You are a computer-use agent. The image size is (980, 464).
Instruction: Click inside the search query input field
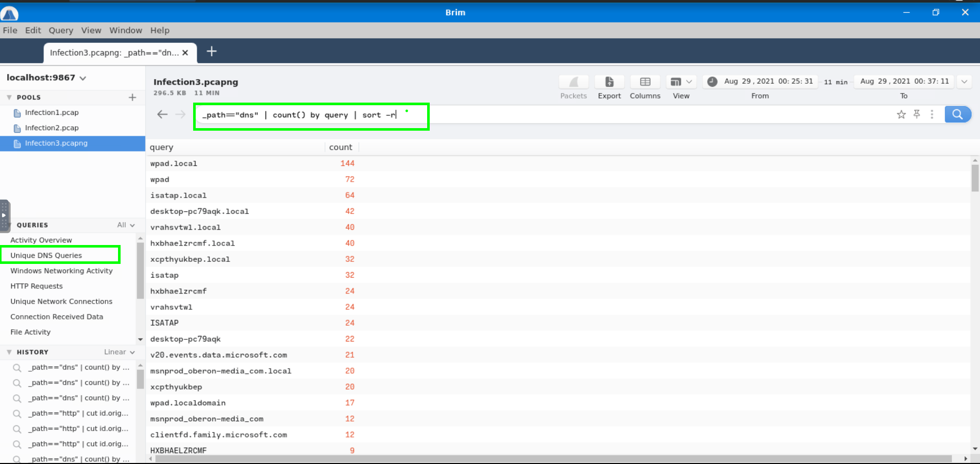(x=613, y=115)
